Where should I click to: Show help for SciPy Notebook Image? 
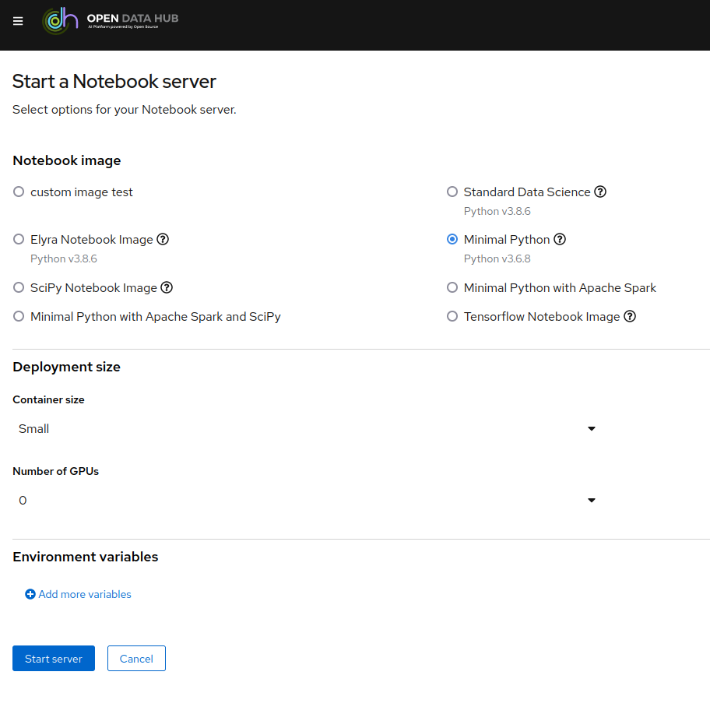[167, 287]
